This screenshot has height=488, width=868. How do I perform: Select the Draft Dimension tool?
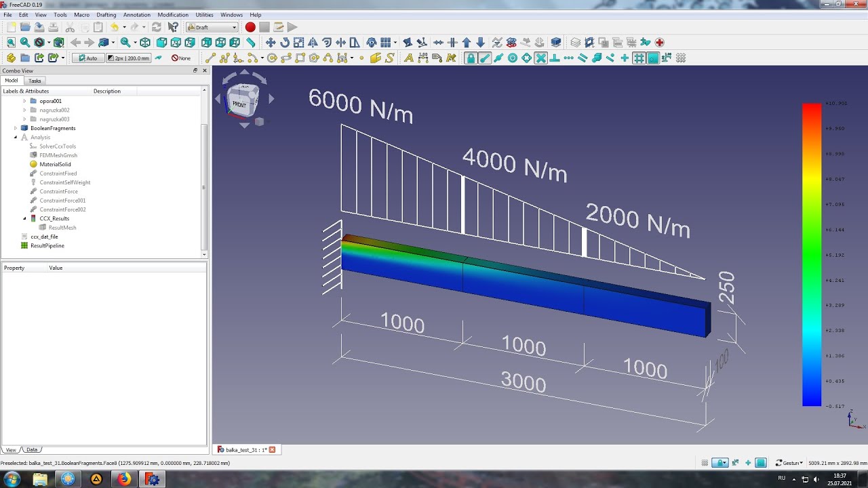(x=422, y=58)
